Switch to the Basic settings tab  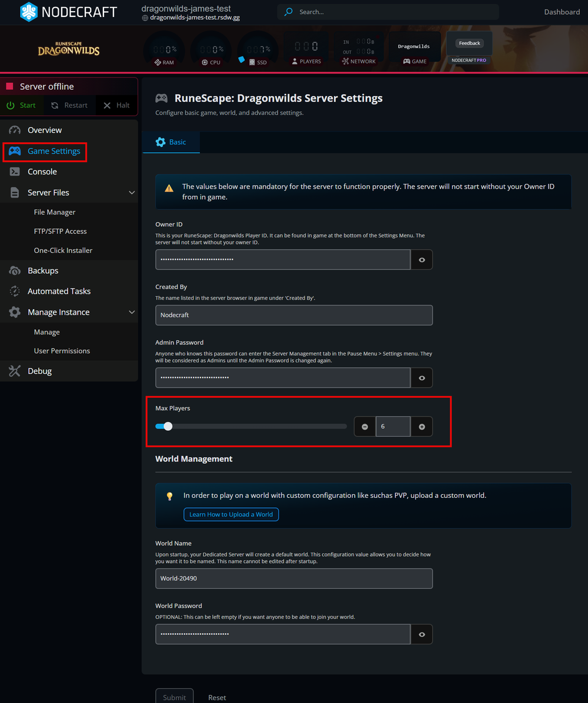pos(171,142)
